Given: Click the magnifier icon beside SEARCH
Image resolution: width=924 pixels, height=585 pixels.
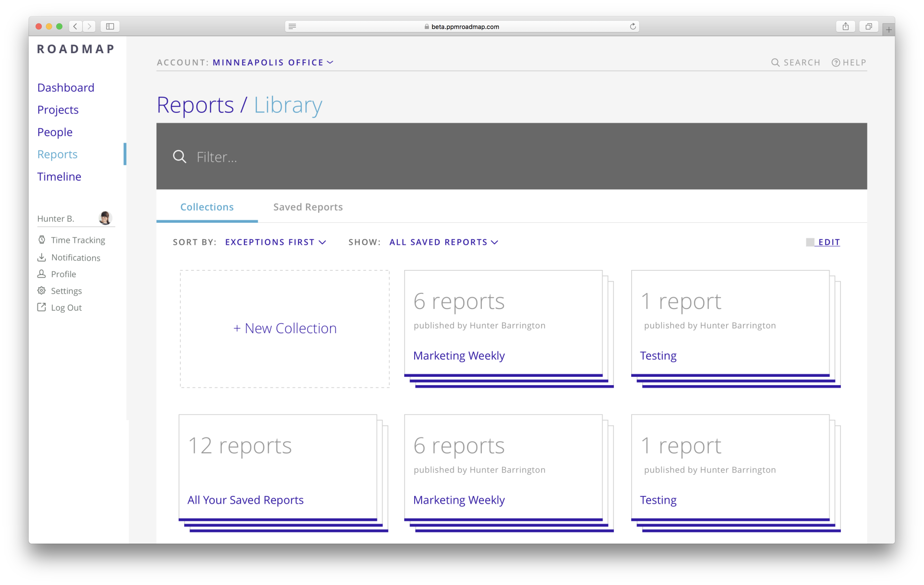Looking at the screenshot, I should (775, 63).
